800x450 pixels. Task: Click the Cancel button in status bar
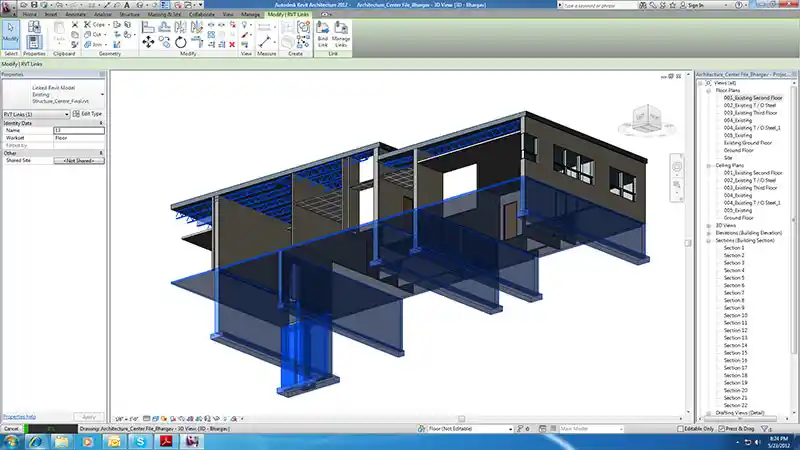click(11, 429)
